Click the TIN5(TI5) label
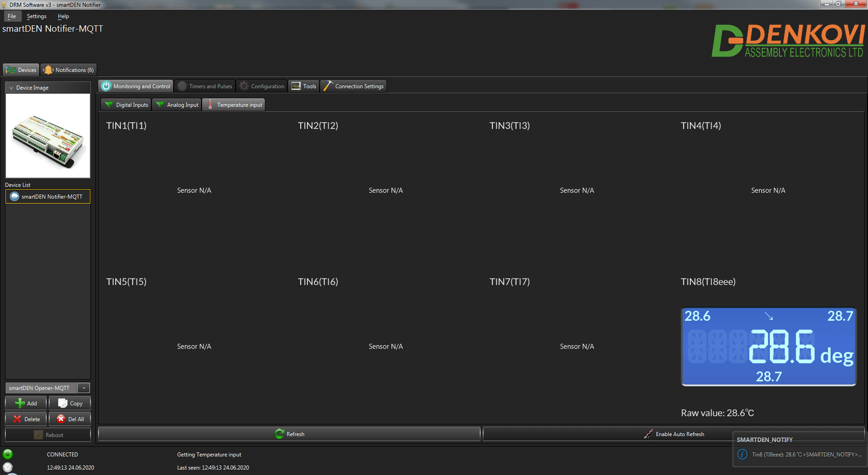868x475 pixels. pyautogui.click(x=127, y=282)
